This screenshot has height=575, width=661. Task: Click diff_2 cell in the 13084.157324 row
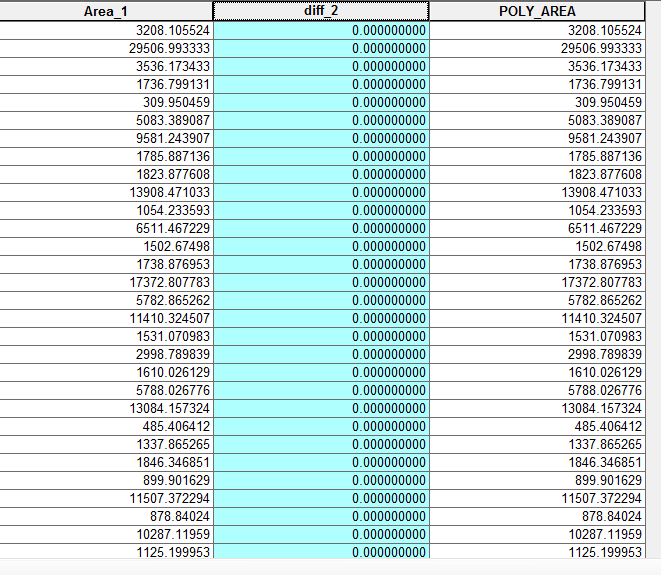(x=321, y=408)
